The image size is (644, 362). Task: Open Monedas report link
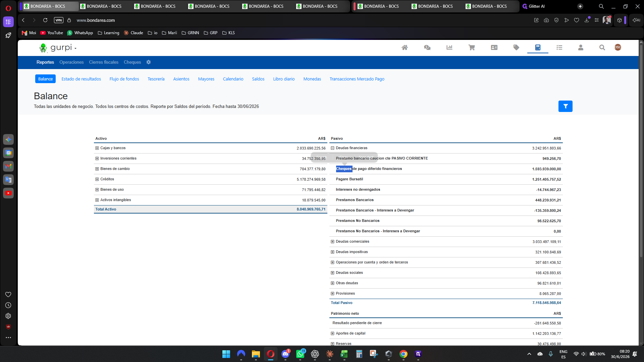[x=312, y=79]
